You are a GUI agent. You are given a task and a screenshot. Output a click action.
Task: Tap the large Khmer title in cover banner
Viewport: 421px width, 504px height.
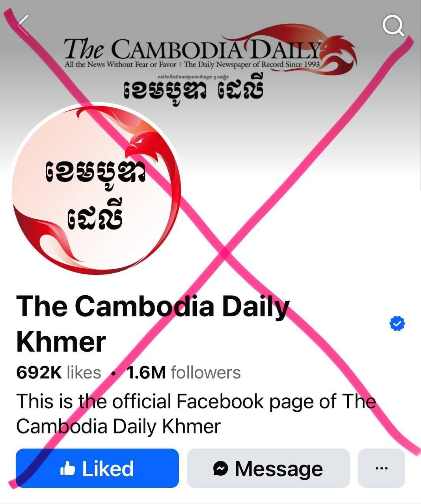(x=192, y=90)
